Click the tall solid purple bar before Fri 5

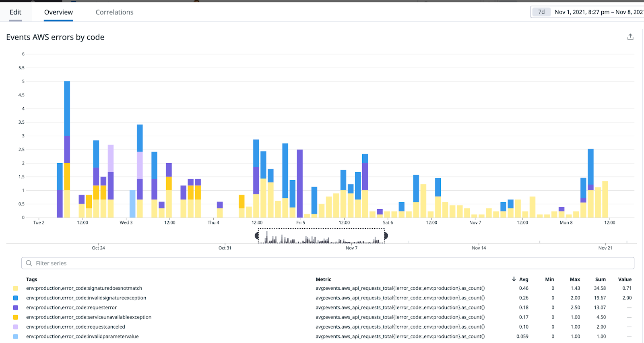coord(299,183)
